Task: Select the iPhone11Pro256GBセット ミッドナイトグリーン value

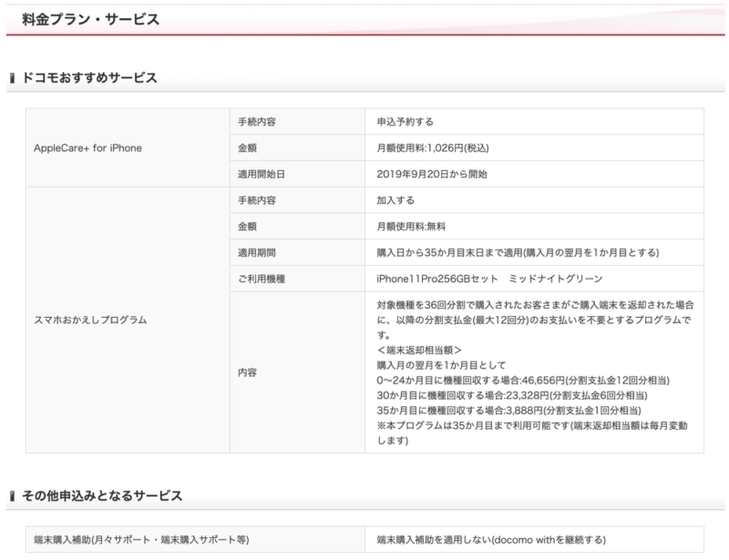Action: [489, 279]
